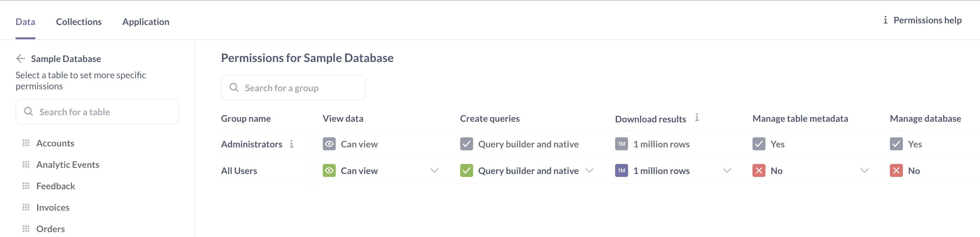
Task: Click the Administrators eye Can view icon
Action: point(329,143)
